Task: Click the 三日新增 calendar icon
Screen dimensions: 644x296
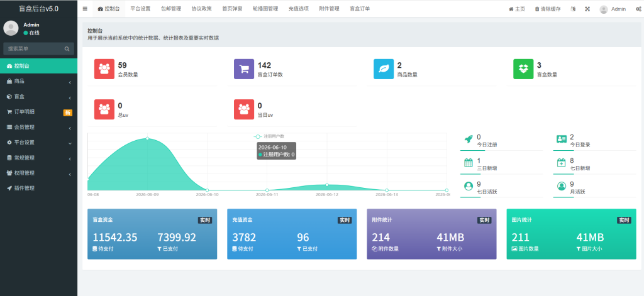Action: [x=468, y=163]
